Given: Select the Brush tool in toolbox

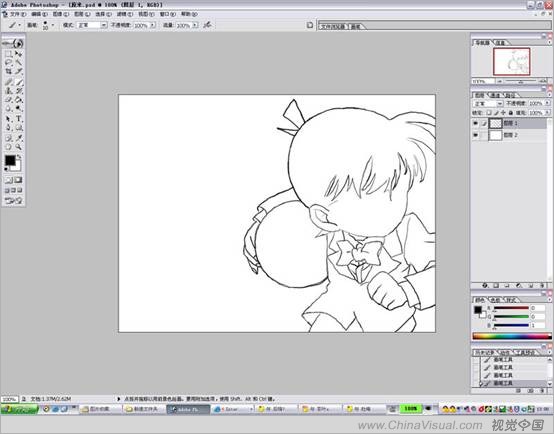Looking at the screenshot, I should [x=19, y=82].
